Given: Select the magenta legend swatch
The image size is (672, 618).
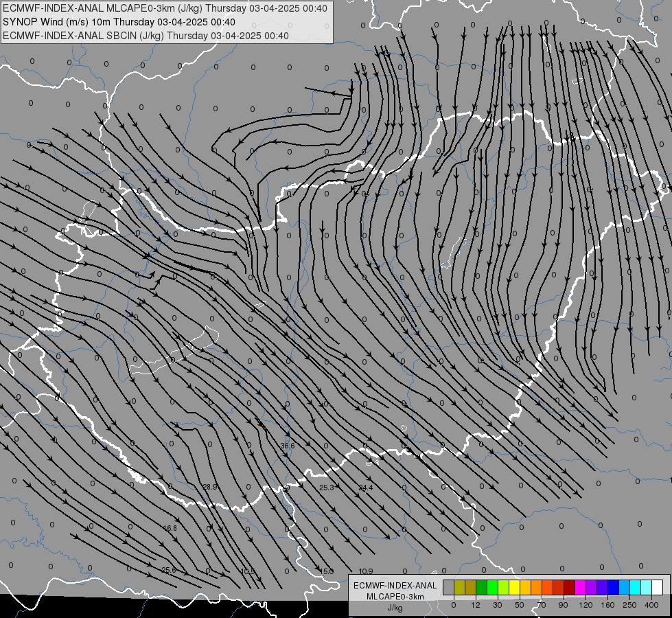Looking at the screenshot, I should (x=581, y=588).
